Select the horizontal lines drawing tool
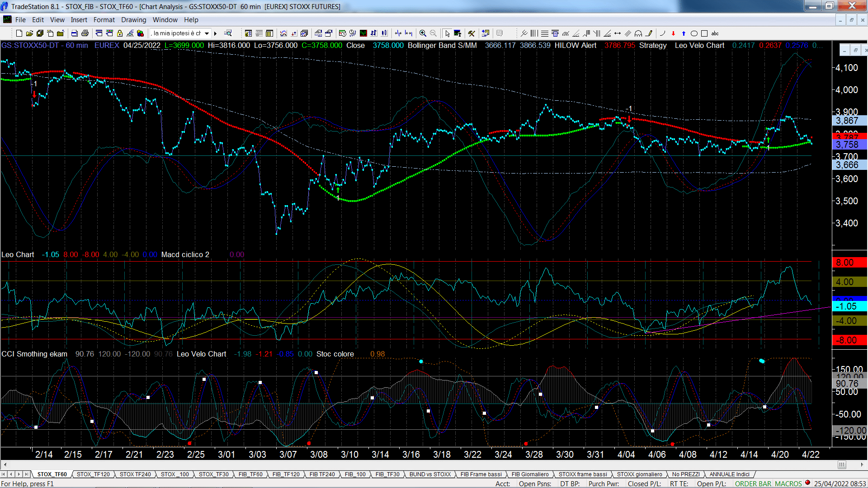 545,33
